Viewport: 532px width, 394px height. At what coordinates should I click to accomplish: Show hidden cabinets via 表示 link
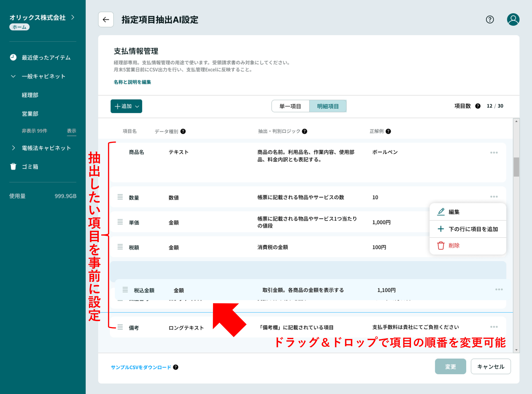(71, 131)
